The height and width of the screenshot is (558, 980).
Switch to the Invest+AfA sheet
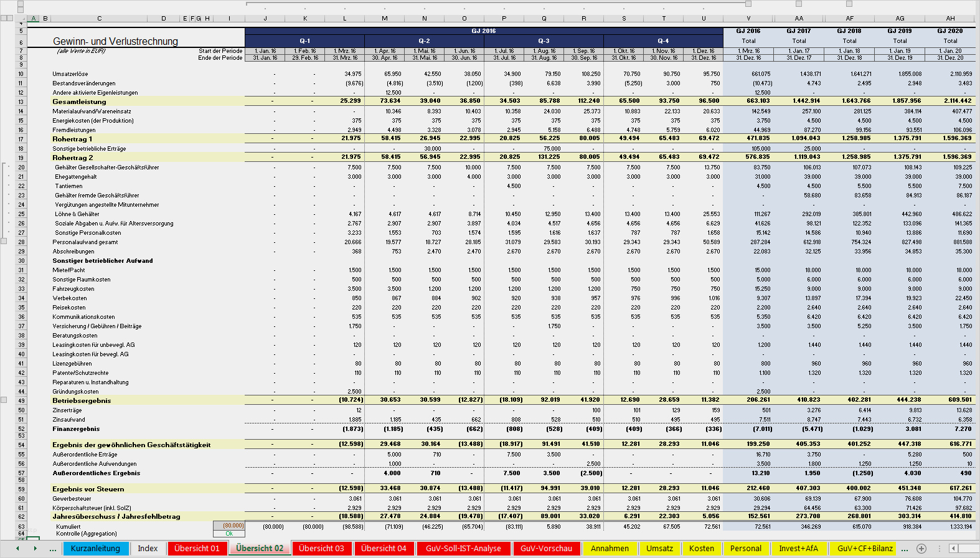coord(799,549)
